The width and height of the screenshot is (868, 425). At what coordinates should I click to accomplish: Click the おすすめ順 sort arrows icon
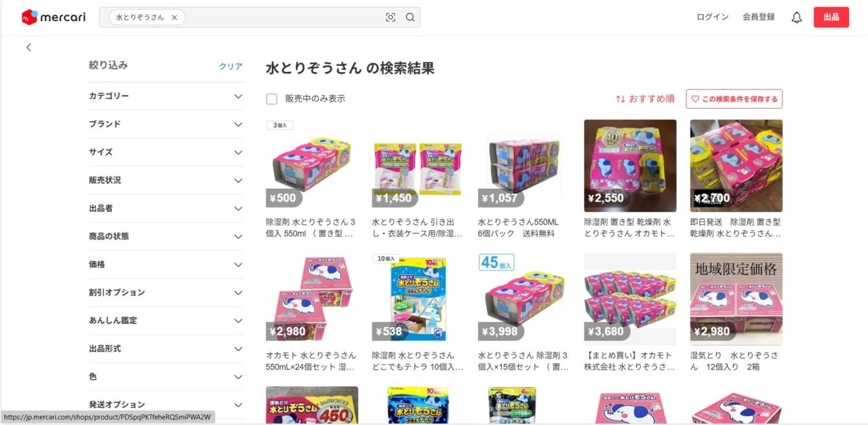tap(620, 99)
